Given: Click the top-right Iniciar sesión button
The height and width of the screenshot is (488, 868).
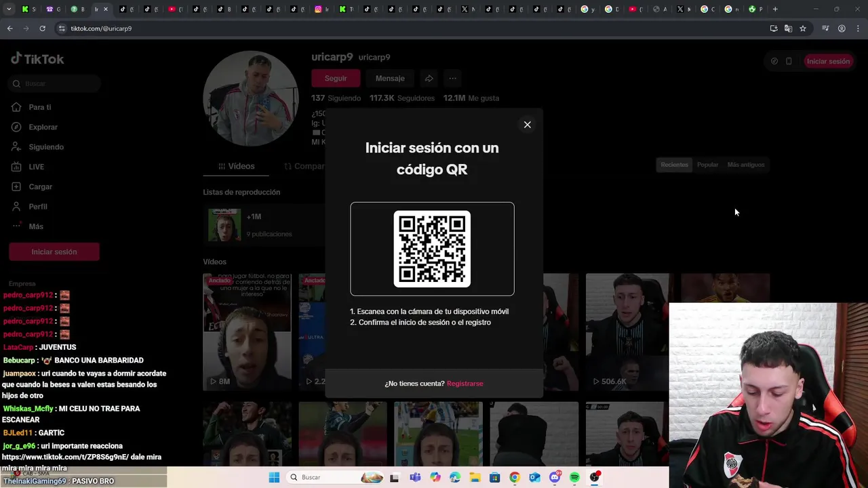Looking at the screenshot, I should (828, 61).
